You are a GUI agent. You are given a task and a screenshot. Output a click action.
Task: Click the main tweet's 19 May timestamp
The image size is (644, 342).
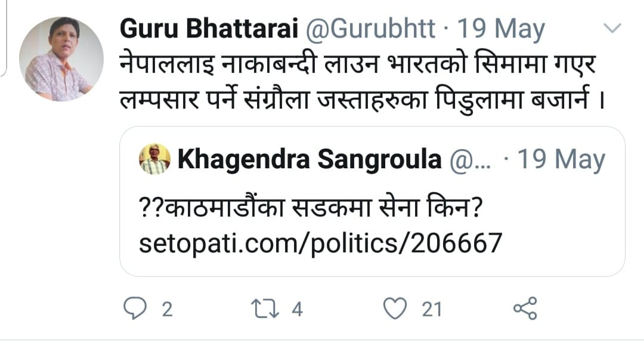tap(501, 29)
